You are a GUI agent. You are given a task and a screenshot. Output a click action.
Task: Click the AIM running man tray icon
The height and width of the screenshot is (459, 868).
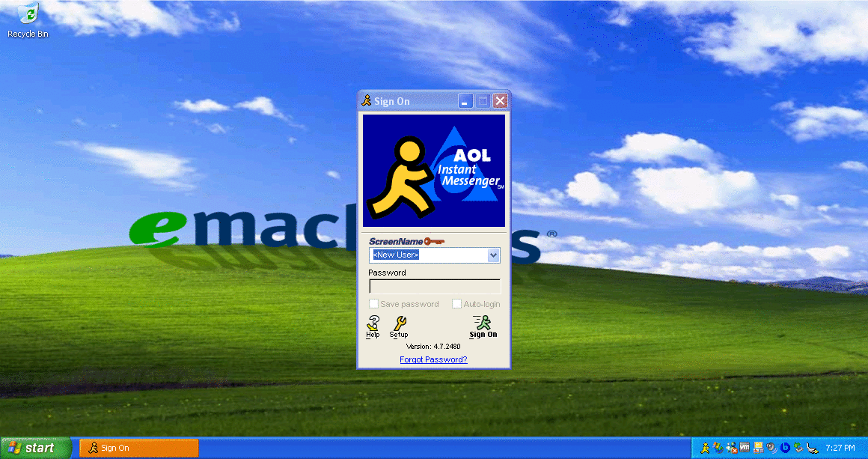point(705,448)
